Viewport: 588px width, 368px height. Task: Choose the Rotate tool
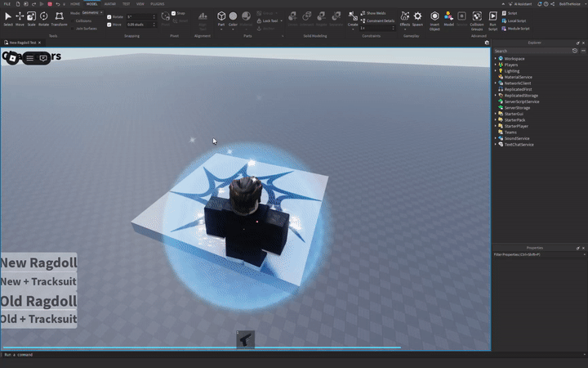tap(43, 16)
